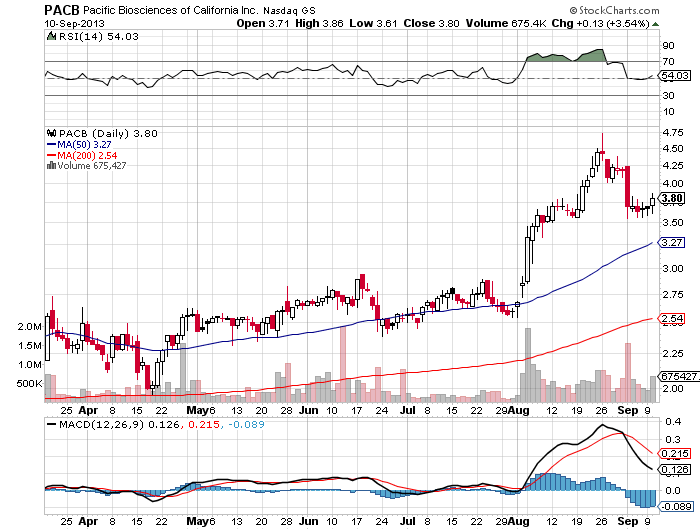Click the blue -0.089 tag on MACD axis

[x=675, y=506]
